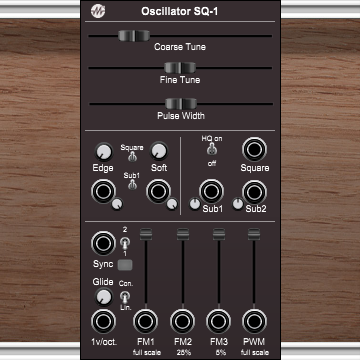
Task: Click the small knob beside the Edge jack
Action: pyautogui.click(x=117, y=204)
